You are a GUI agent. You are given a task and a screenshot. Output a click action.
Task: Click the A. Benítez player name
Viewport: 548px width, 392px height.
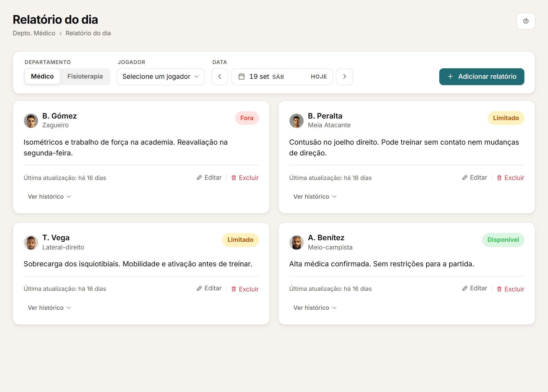tap(326, 238)
